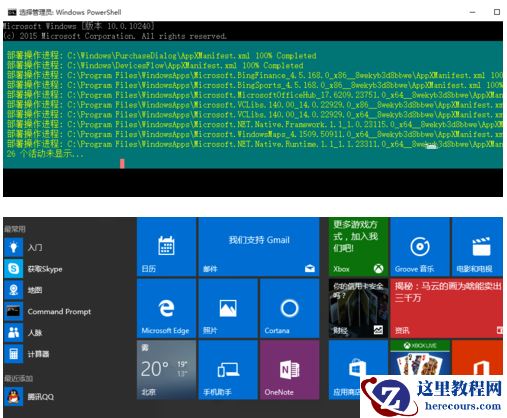Maximize the Windows PowerShell window
The height and width of the screenshot is (418, 507).
pos(497,12)
